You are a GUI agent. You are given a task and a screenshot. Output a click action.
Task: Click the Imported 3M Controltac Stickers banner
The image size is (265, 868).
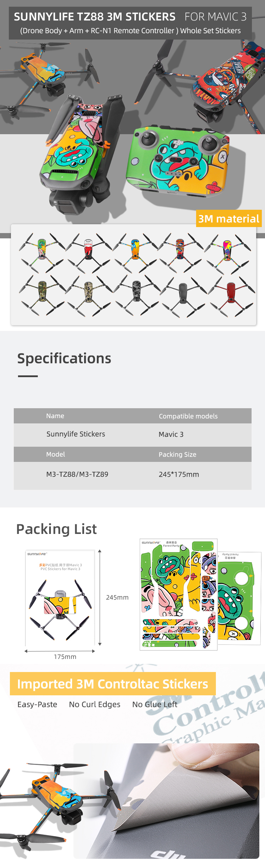pos(113,684)
